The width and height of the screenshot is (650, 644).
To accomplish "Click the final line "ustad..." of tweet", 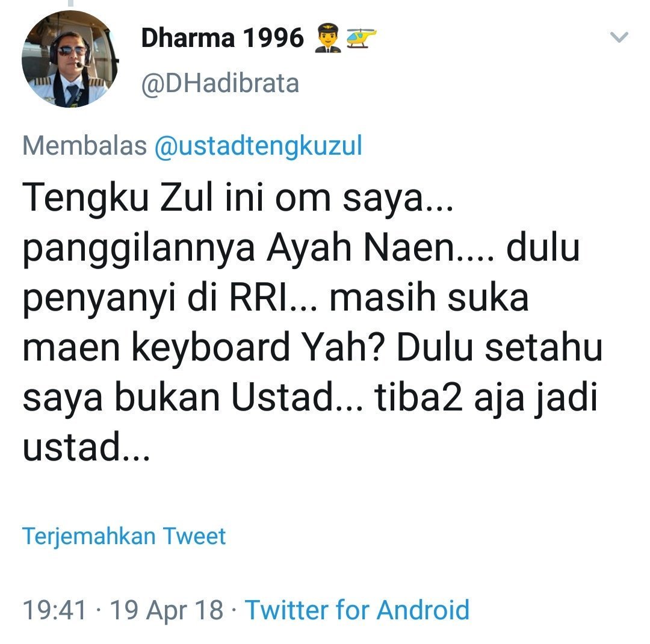I will pos(86,447).
